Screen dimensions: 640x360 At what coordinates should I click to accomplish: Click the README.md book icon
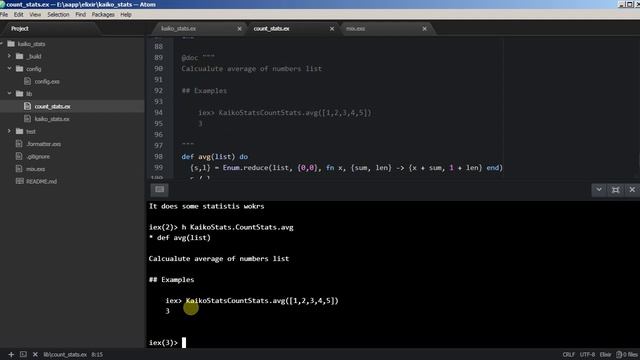click(19, 181)
